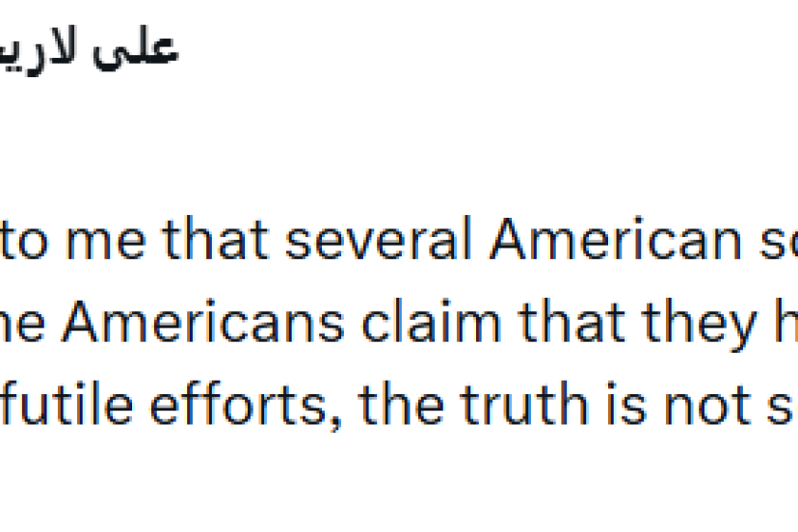Click the word "American" in the first line
Image resolution: width=798 pixels, height=532 pixels.
pos(604,245)
